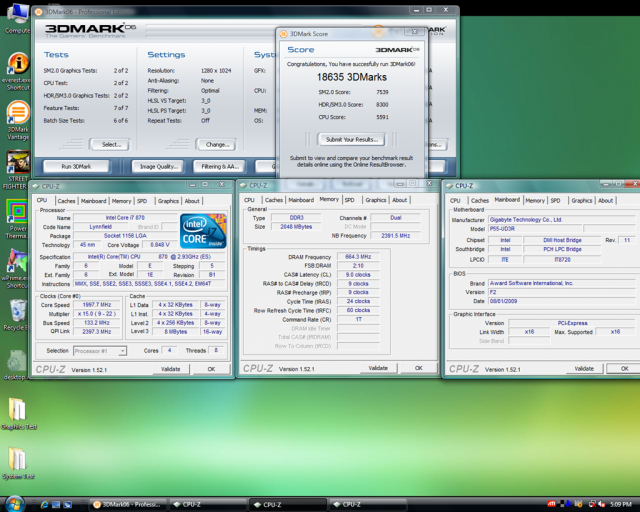Click Validate in CPU-Z timings window

pos(378,368)
